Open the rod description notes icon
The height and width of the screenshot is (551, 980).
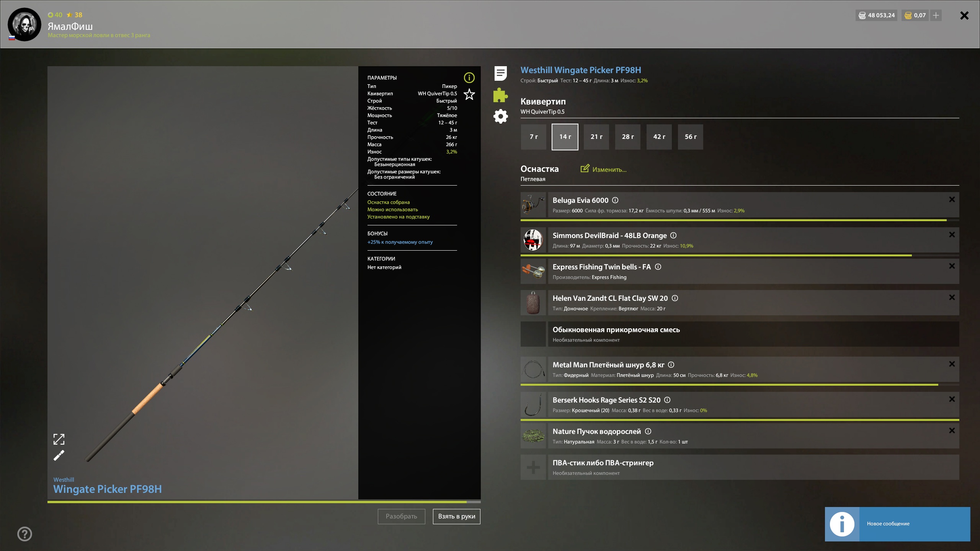point(500,73)
